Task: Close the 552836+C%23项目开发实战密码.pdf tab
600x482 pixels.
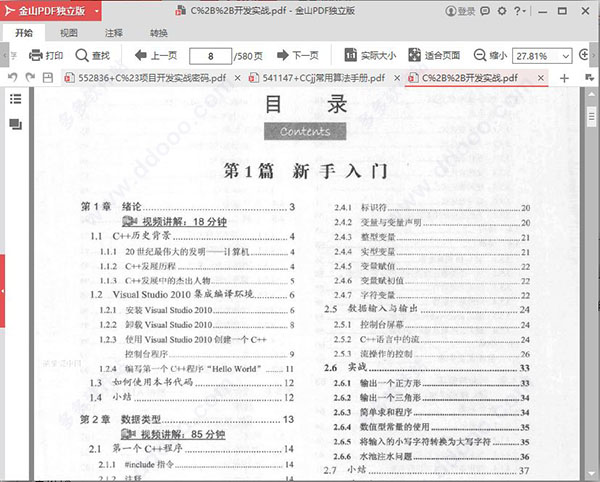Action: coord(238,78)
